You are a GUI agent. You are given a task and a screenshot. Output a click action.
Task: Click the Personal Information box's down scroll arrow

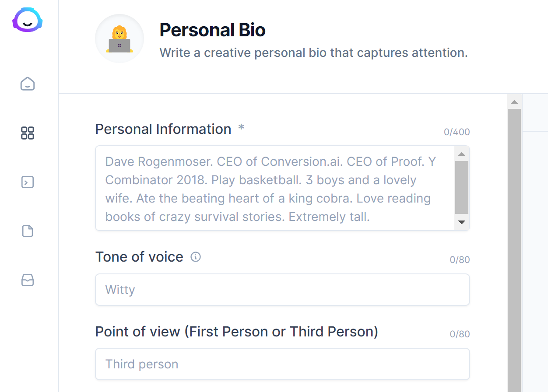coord(461,222)
